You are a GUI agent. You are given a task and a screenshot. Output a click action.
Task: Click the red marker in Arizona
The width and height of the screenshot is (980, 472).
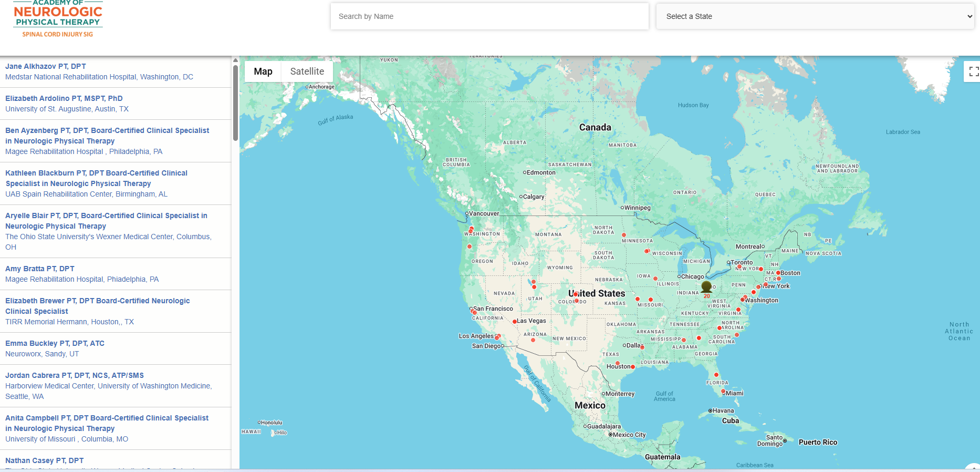(533, 340)
